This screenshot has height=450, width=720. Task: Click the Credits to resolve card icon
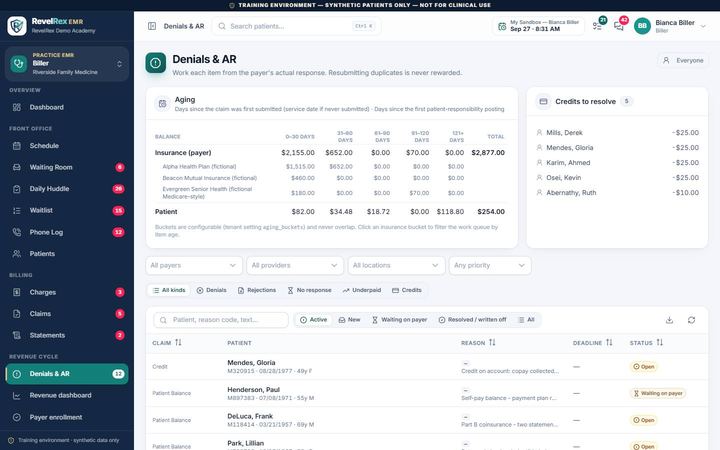(x=543, y=101)
